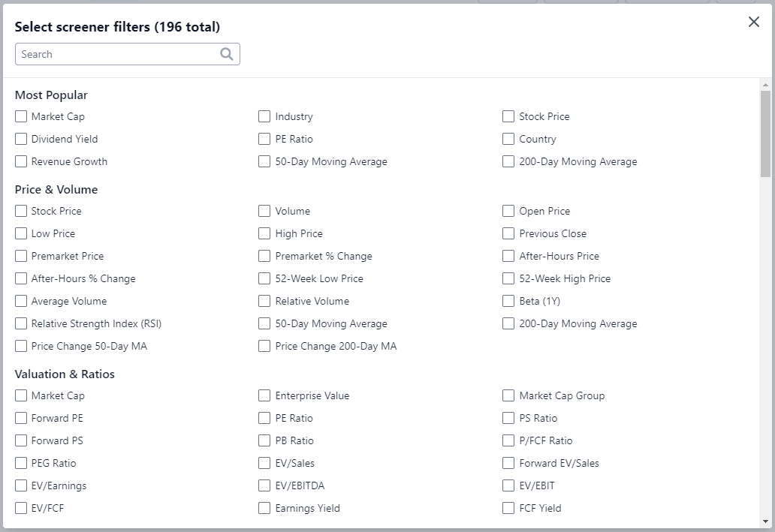This screenshot has width=775, height=532.
Task: Check the FCF Yield filter checkbox
Action: [508, 508]
